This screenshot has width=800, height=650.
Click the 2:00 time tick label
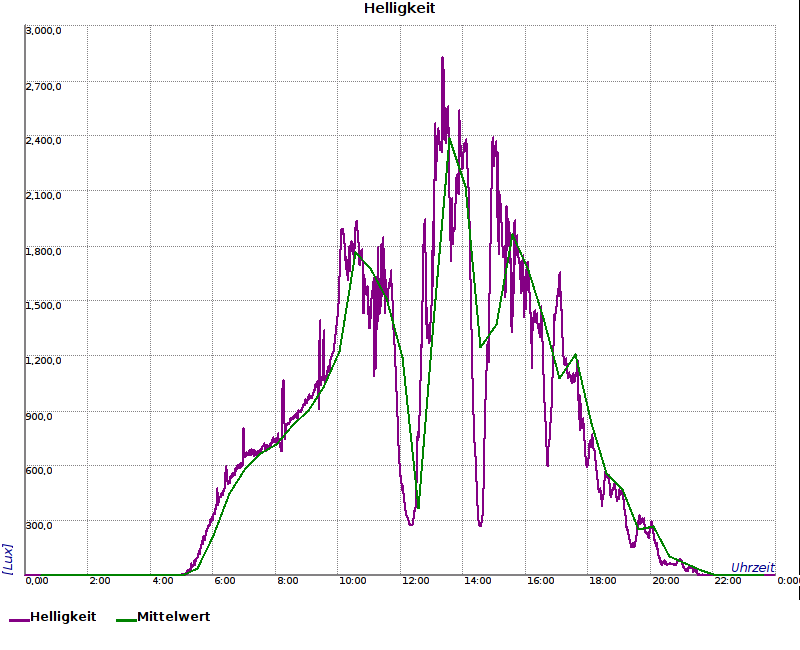coord(99,581)
